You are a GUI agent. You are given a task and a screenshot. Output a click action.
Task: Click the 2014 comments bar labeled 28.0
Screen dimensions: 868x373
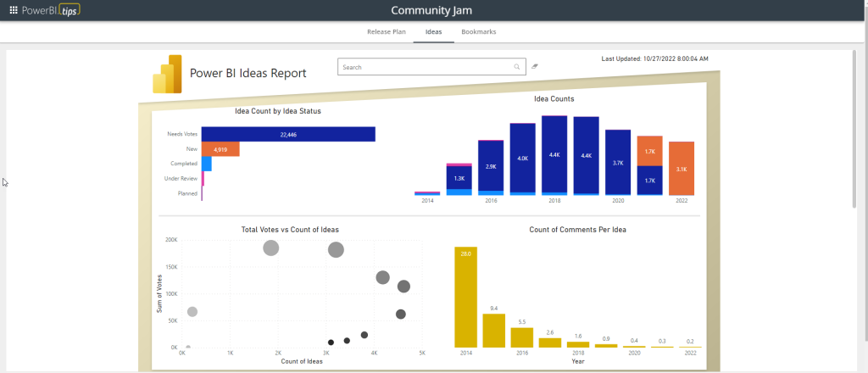[x=466, y=297]
